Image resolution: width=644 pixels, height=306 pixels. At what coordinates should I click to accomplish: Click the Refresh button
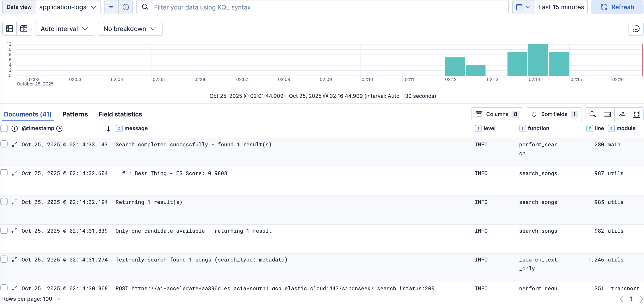coord(617,7)
